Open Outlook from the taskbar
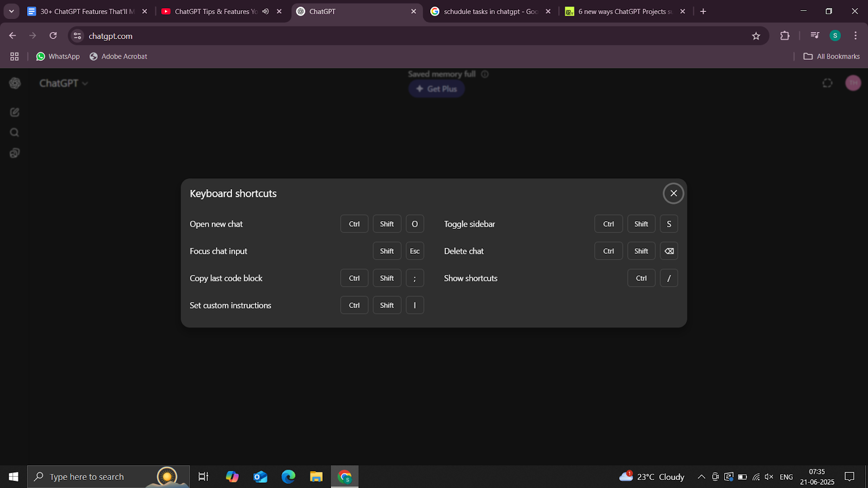 [260, 477]
